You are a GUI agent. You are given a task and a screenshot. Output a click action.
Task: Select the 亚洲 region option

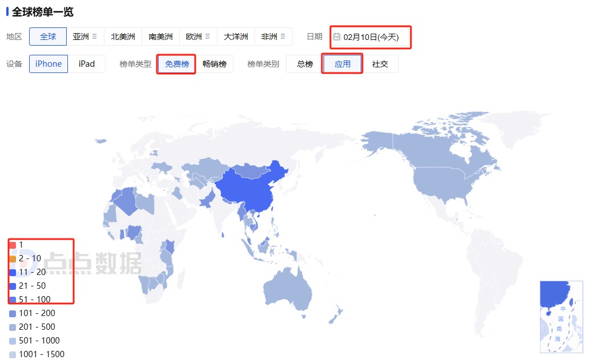[x=81, y=37]
